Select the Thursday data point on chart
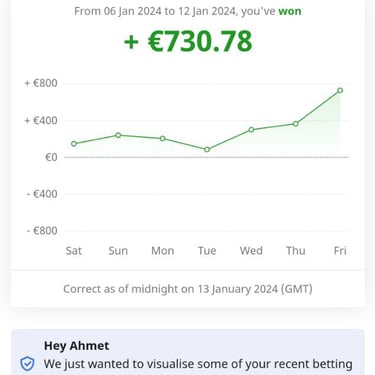This screenshot has width=375, height=375. click(296, 124)
